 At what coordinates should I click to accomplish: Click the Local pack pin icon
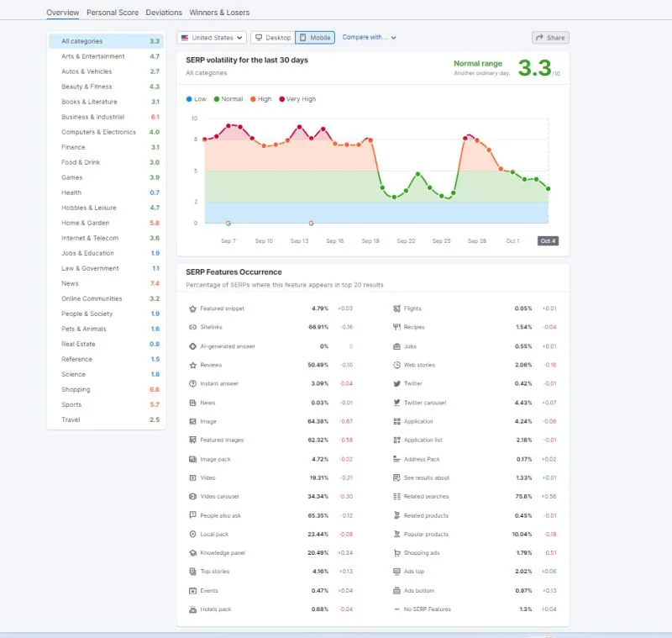tap(192, 535)
